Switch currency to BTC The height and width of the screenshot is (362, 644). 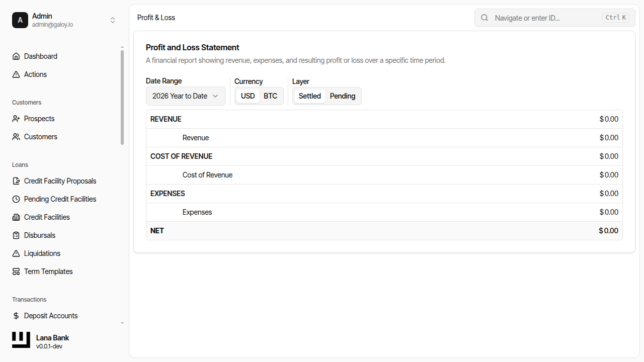pos(270,96)
